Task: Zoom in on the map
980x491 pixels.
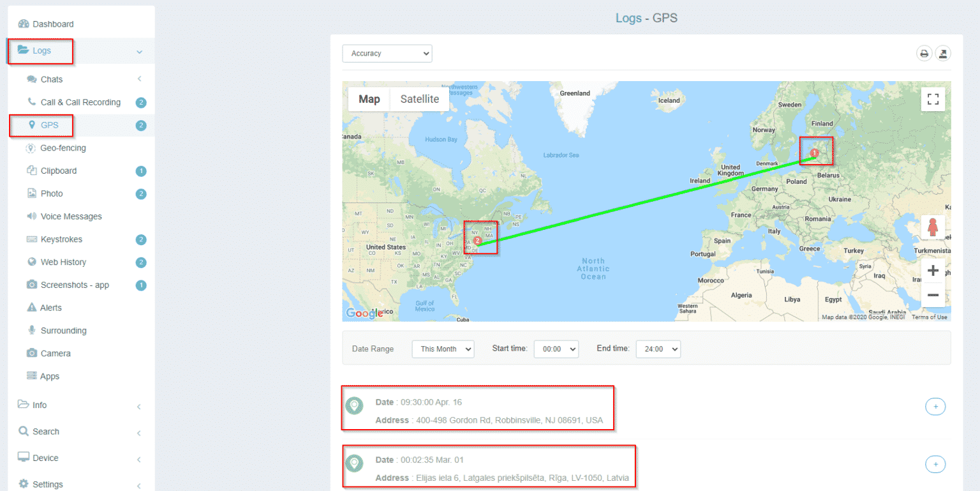Action: 933,271
